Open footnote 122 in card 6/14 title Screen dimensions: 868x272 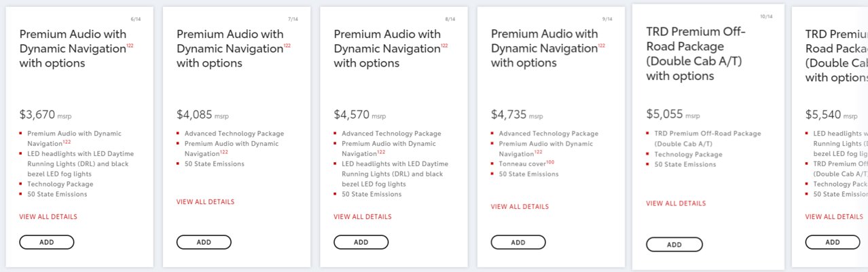tap(130, 45)
